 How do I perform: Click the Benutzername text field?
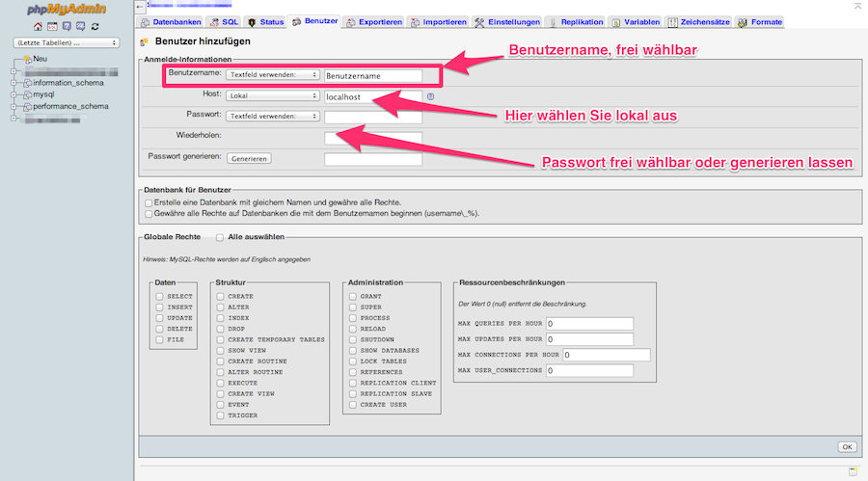coord(373,75)
